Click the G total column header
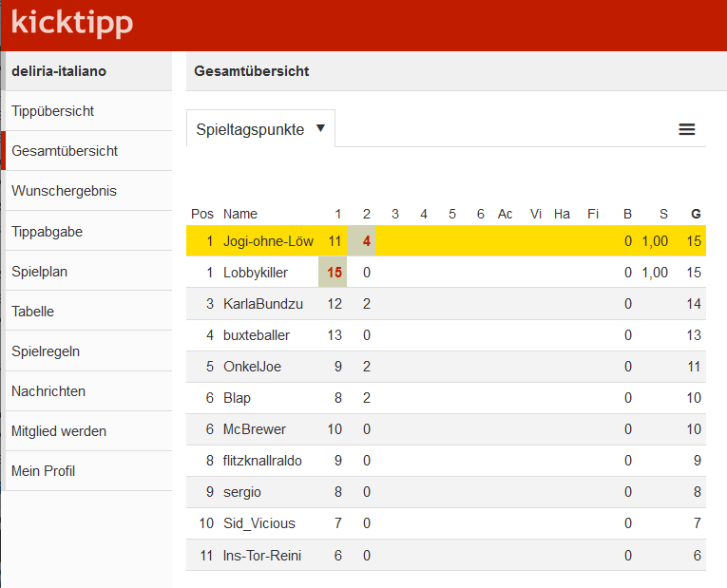Screen dimensions: 727x588 (x=696, y=214)
